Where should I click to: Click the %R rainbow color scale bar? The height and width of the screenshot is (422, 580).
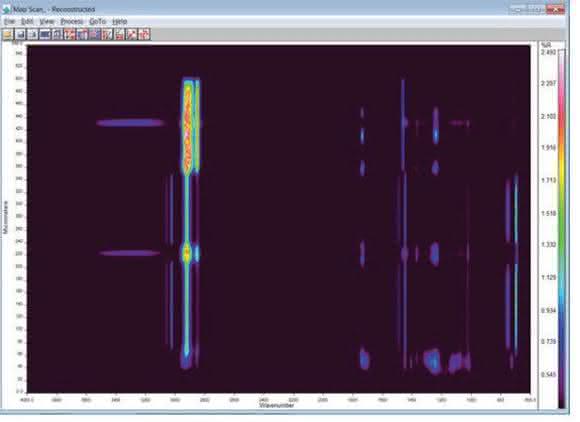[x=562, y=229]
